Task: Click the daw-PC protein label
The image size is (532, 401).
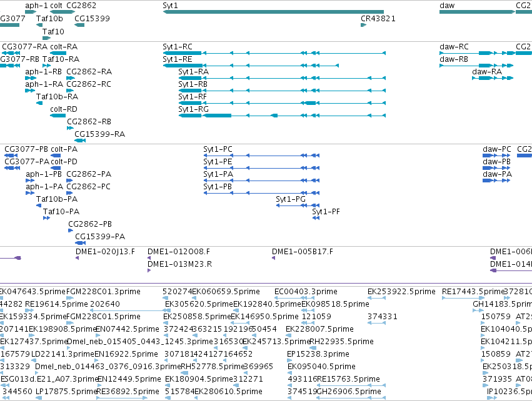Action: tap(497, 149)
